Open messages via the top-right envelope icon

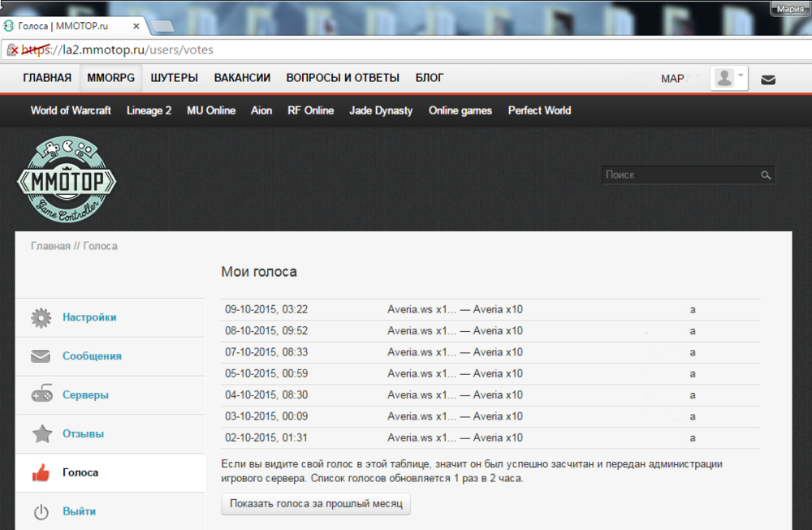[x=768, y=79]
